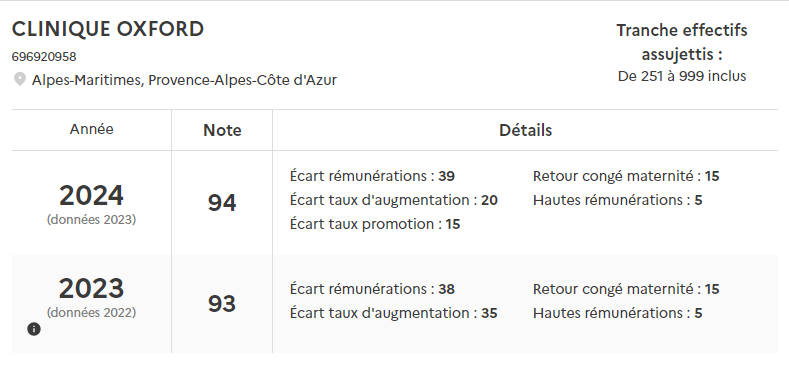Click the 2024 score of 94
The height and width of the screenshot is (365, 789).
[x=222, y=202]
